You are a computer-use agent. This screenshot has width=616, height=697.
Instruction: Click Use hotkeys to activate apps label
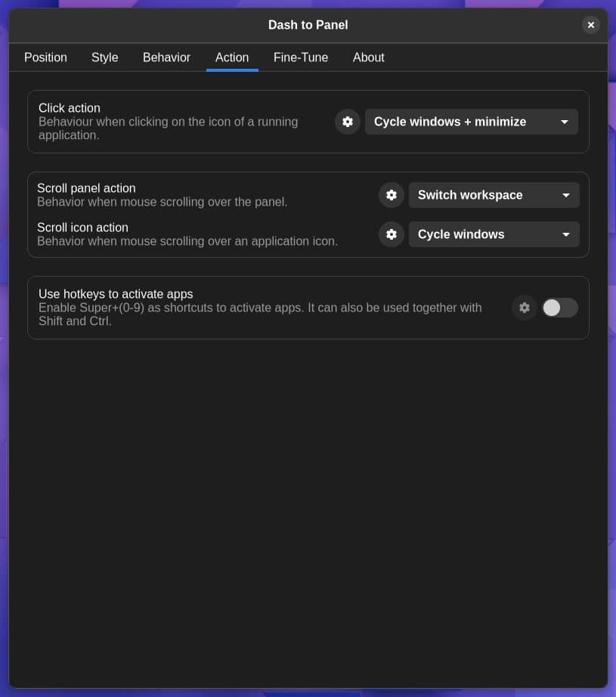tap(116, 294)
